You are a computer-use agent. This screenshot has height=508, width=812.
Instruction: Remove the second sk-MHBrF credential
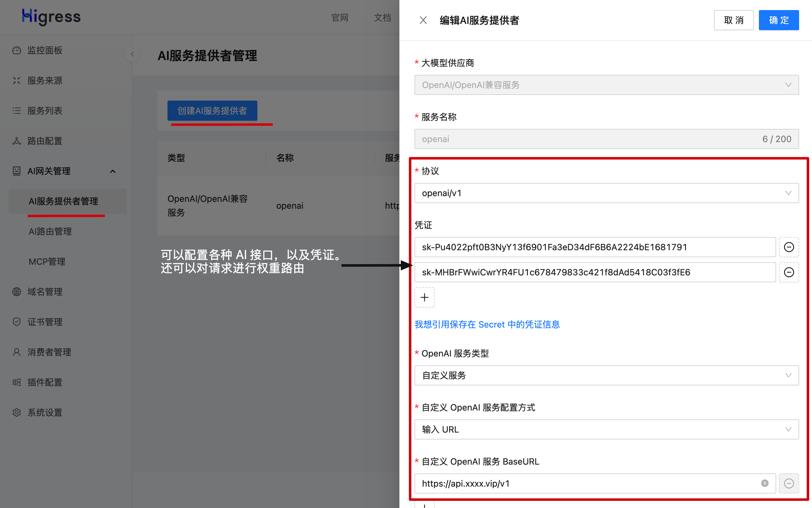(788, 272)
